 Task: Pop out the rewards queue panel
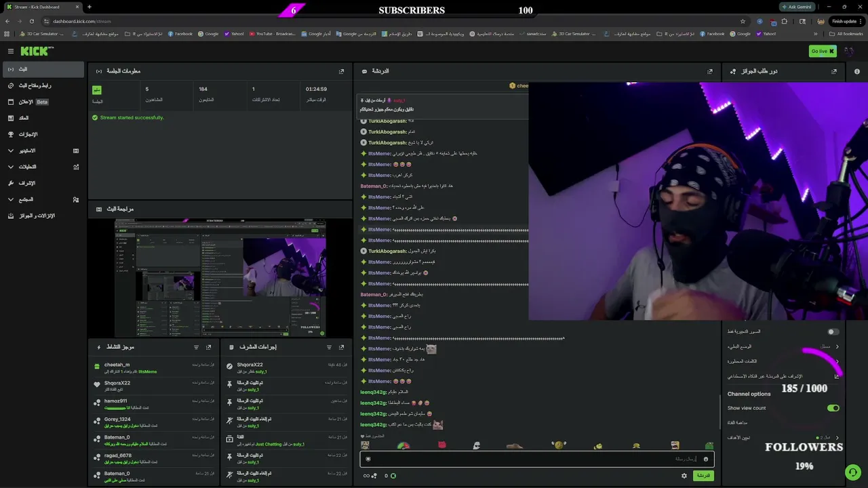(x=834, y=71)
